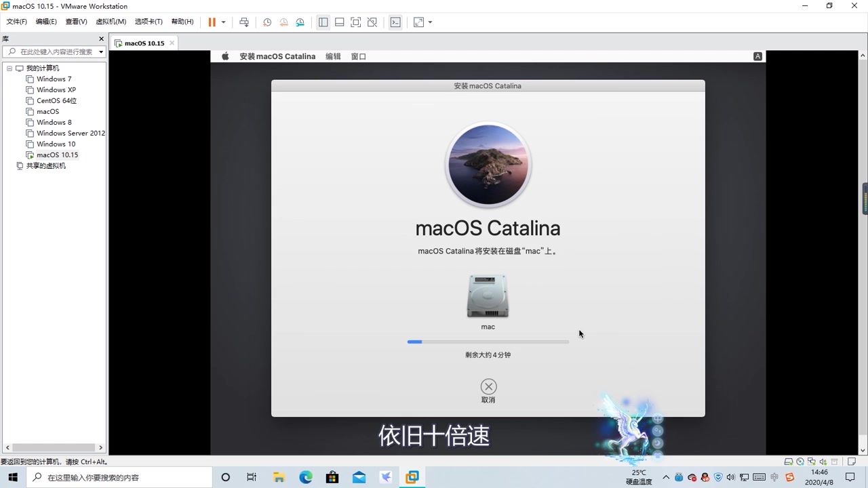This screenshot has width=868, height=488.
Task: Click the printer device status icon
Action: (834, 462)
